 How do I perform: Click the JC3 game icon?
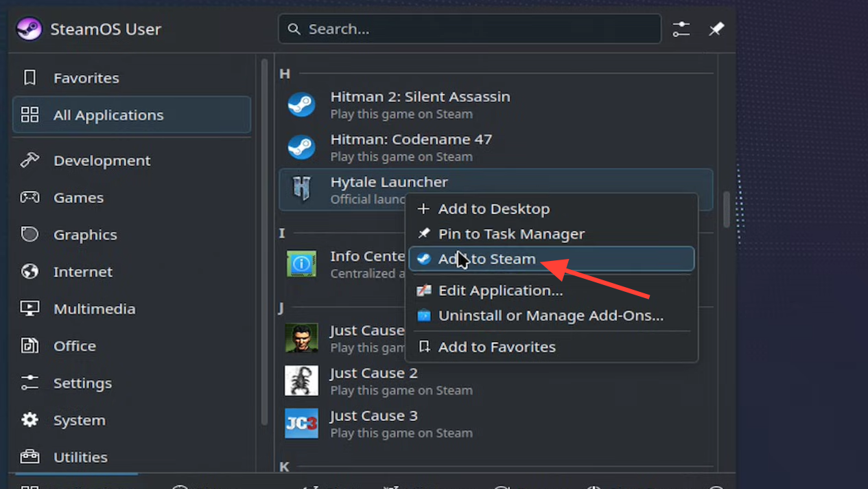(x=301, y=423)
